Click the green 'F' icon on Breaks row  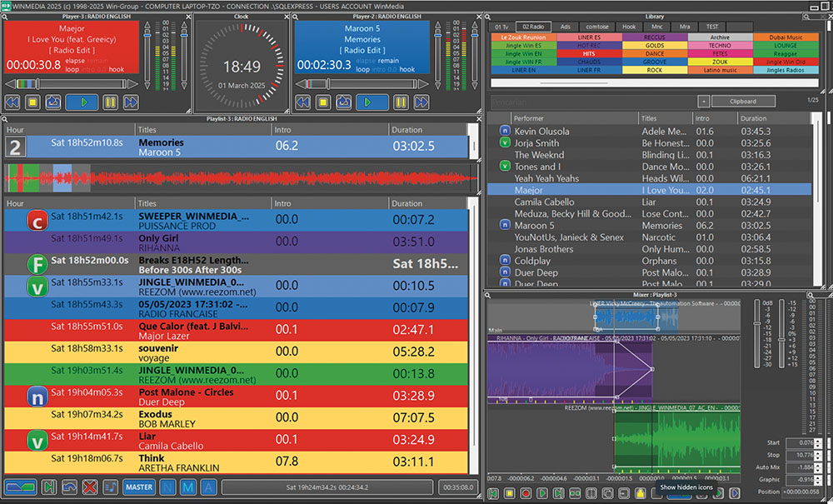point(37,265)
